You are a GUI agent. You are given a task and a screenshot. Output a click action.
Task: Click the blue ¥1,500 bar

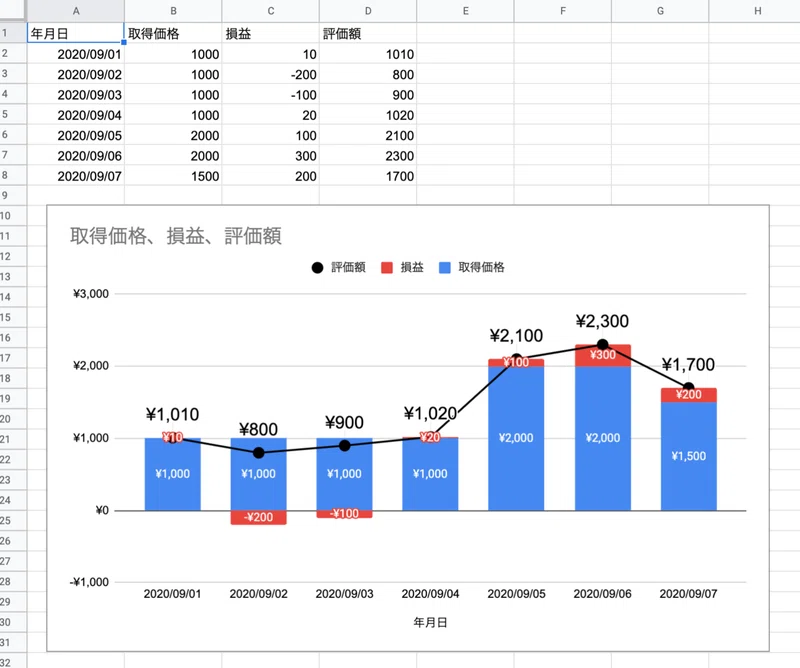pyautogui.click(x=689, y=456)
